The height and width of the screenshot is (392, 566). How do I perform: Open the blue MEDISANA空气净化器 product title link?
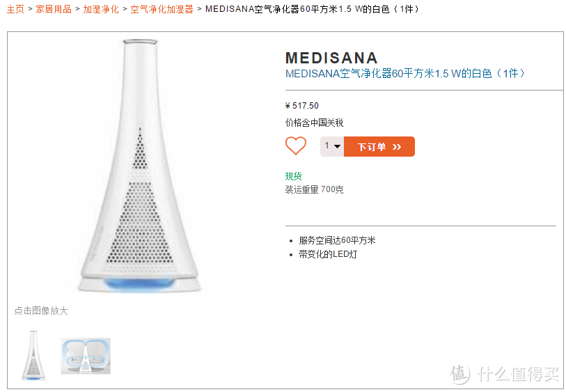coord(405,74)
